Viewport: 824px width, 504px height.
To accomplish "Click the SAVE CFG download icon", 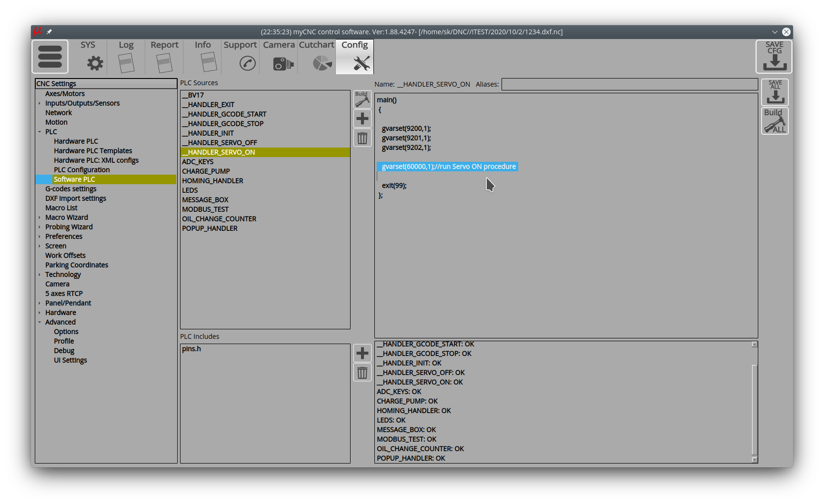I will (774, 57).
